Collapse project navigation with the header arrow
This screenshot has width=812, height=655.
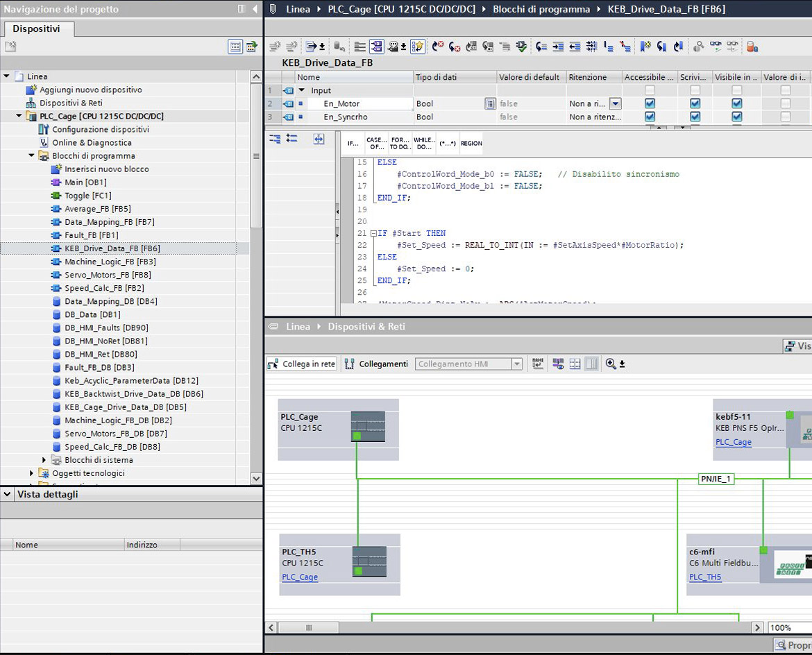tap(255, 9)
